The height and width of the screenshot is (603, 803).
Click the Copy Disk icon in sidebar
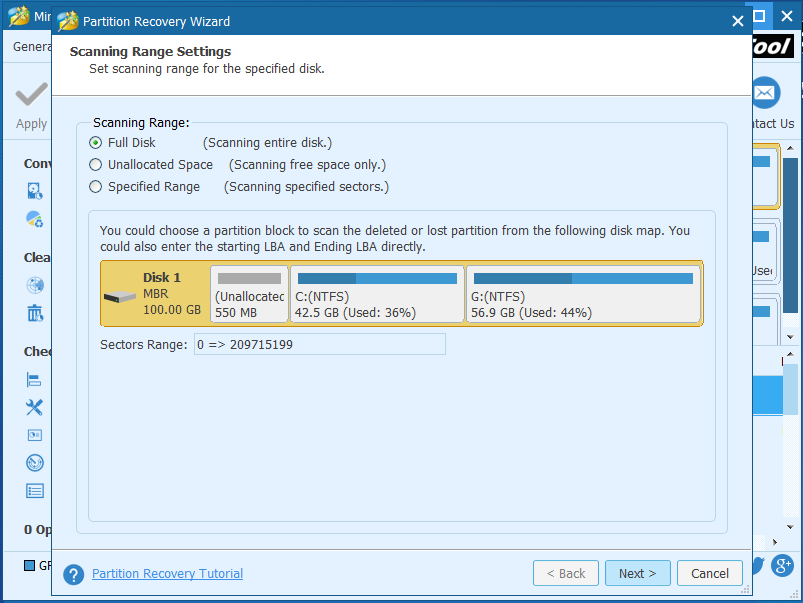click(x=35, y=191)
